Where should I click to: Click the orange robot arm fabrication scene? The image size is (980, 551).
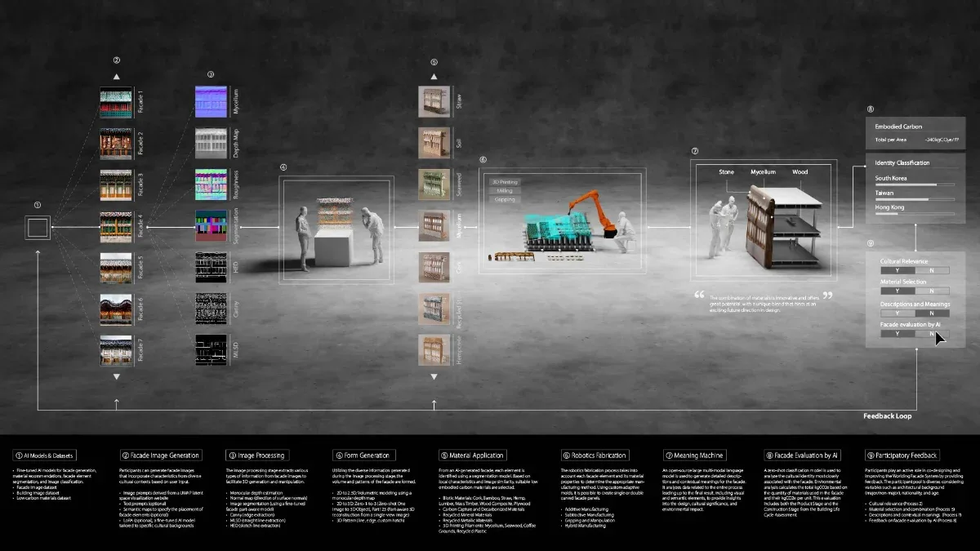click(563, 220)
